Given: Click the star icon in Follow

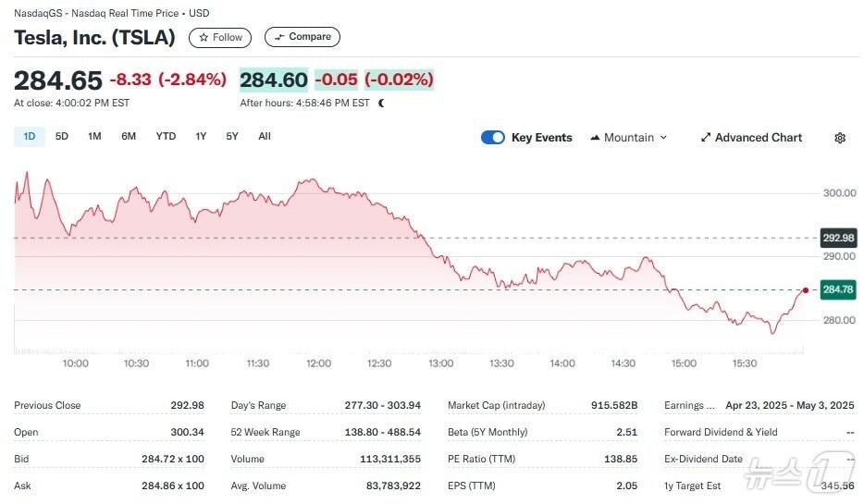Looking at the screenshot, I should (204, 38).
